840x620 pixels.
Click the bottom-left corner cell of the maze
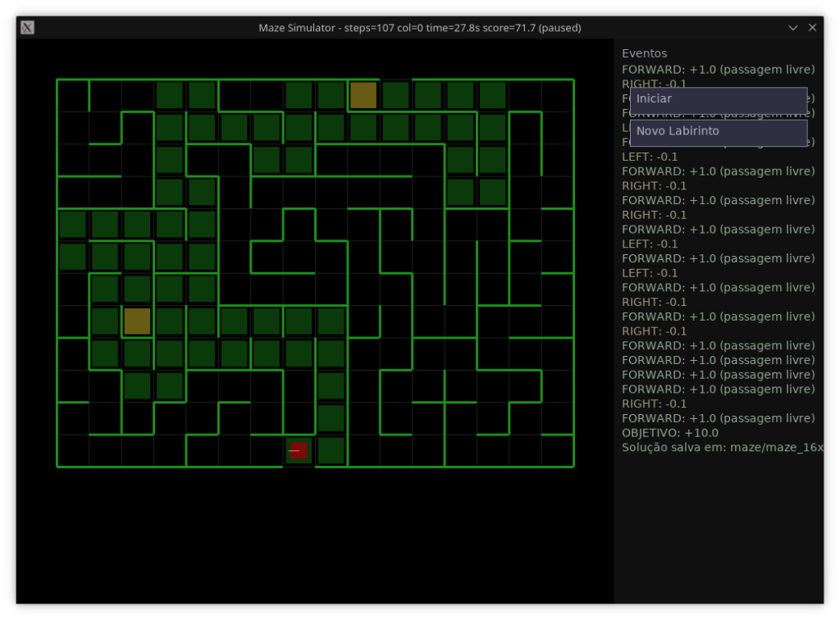point(73,450)
